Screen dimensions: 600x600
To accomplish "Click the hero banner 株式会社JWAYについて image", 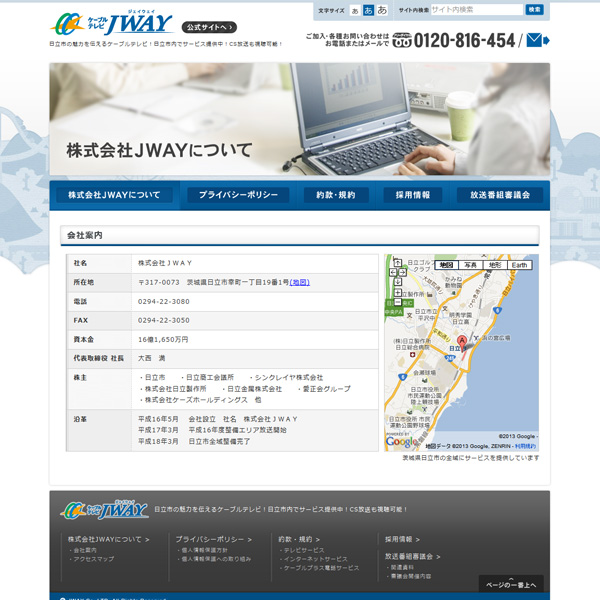I will [x=300, y=119].
